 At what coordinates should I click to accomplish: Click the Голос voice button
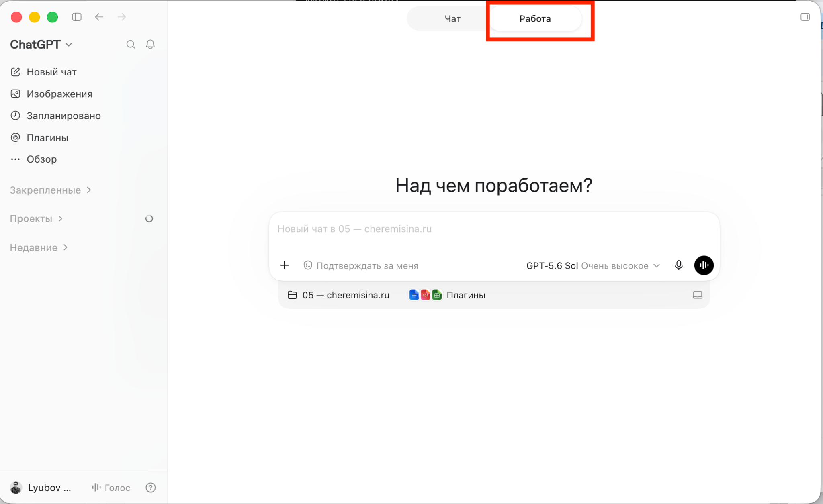click(x=111, y=488)
